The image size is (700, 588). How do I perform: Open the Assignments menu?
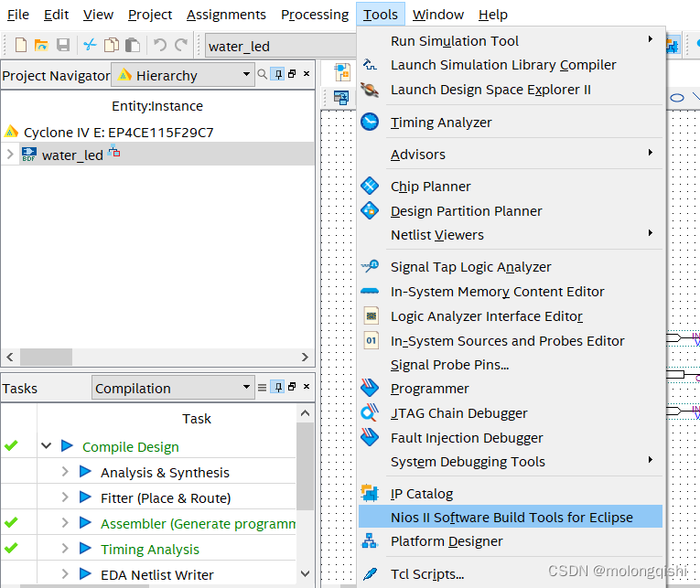pyautogui.click(x=226, y=15)
